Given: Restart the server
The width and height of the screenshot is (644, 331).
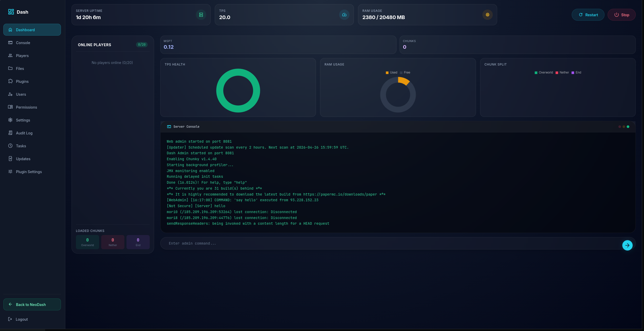Looking at the screenshot, I should [588, 15].
